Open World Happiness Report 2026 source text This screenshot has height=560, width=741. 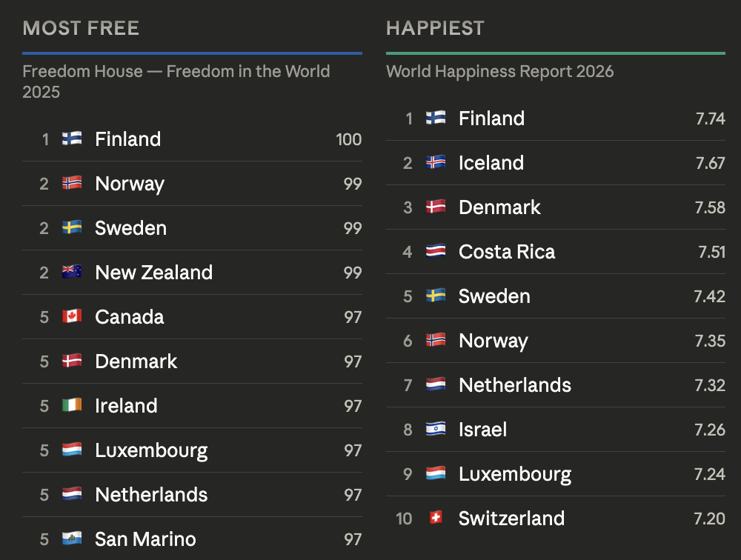pos(500,72)
